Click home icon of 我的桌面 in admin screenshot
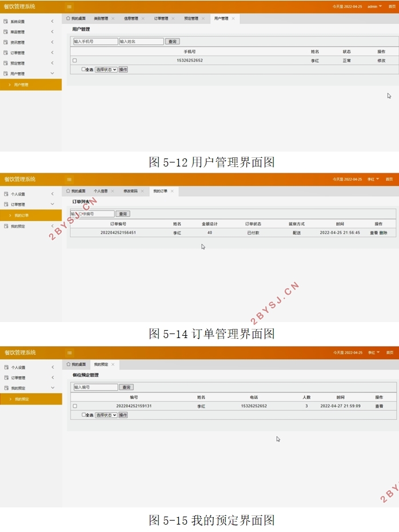 point(68,18)
